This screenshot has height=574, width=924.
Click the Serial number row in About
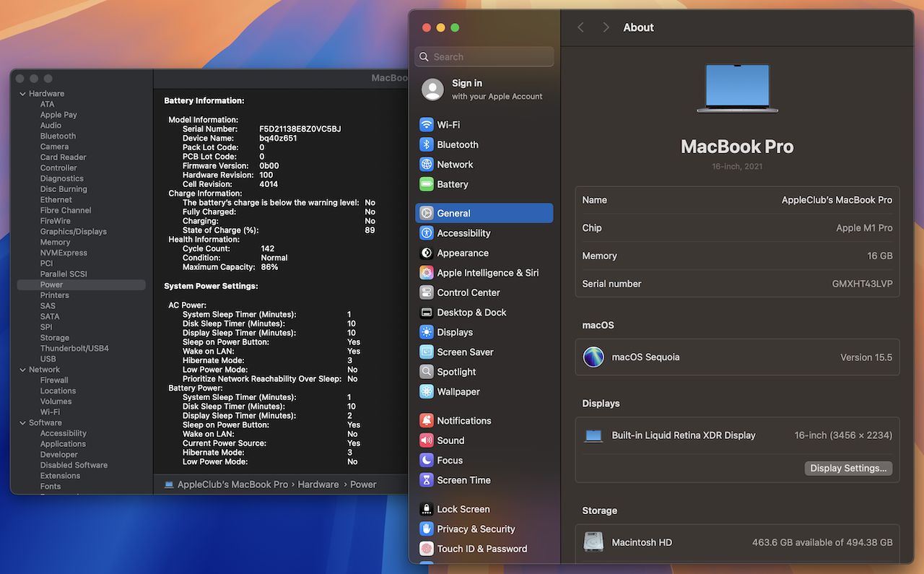tap(737, 284)
